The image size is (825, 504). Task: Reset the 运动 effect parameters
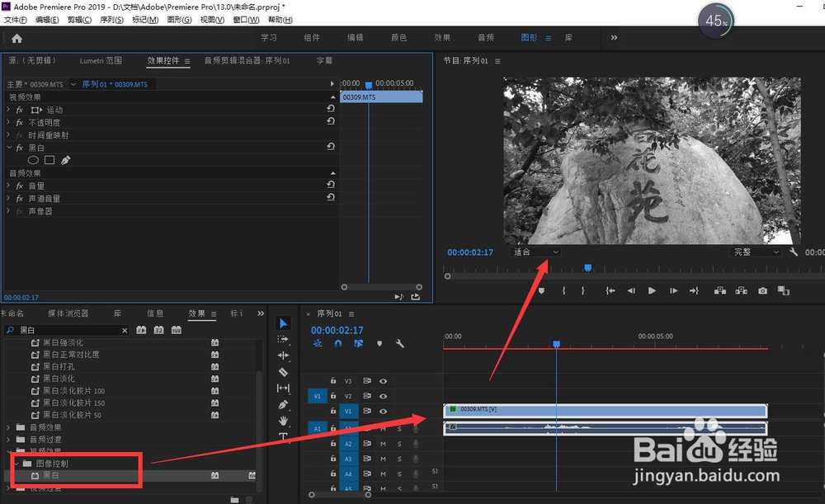(331, 109)
